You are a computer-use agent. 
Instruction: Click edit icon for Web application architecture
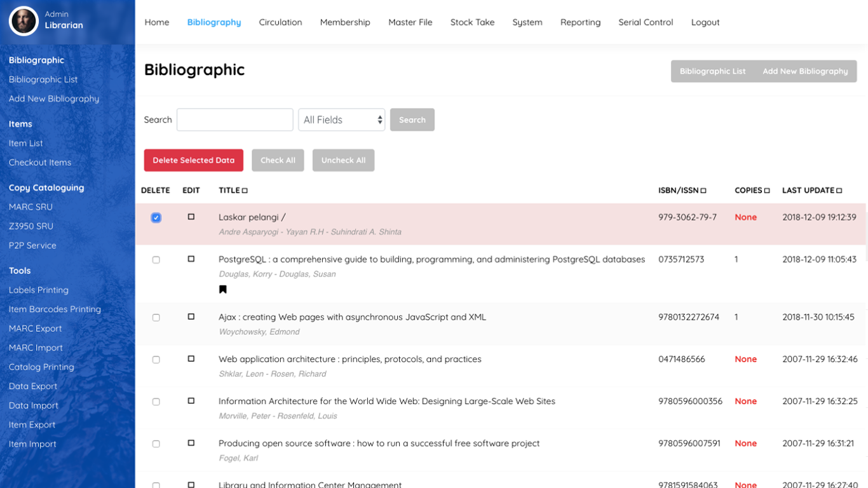[x=191, y=359]
